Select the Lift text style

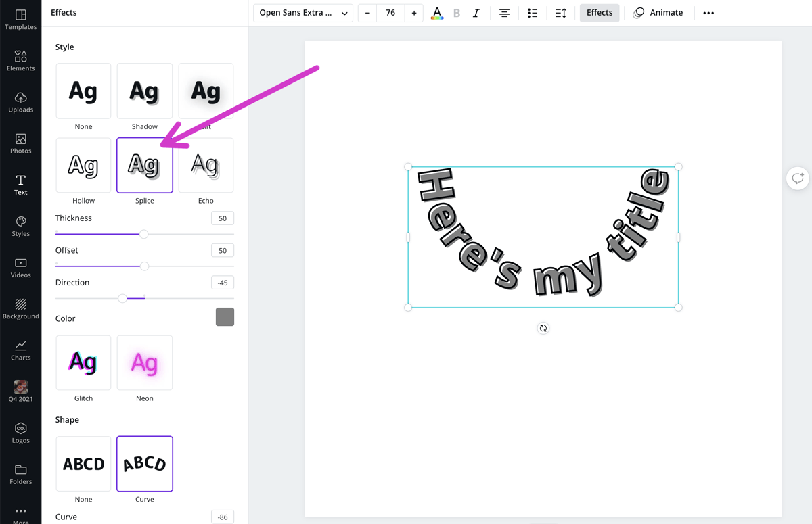coord(206,91)
